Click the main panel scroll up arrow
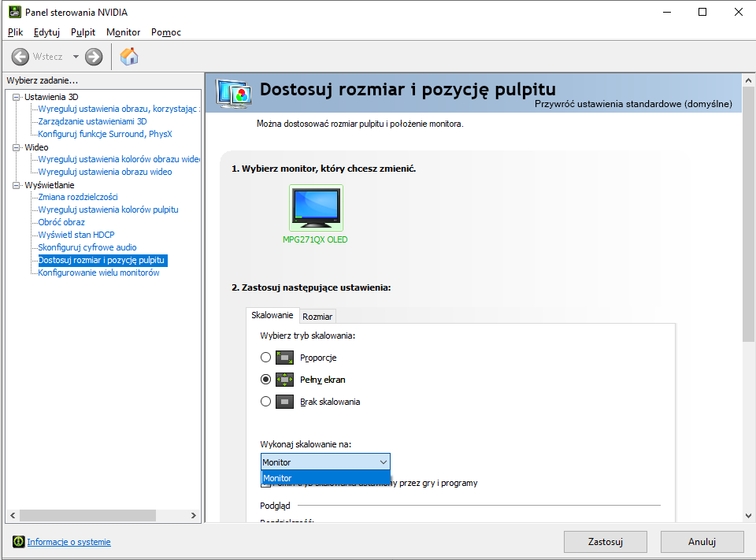 click(x=748, y=80)
